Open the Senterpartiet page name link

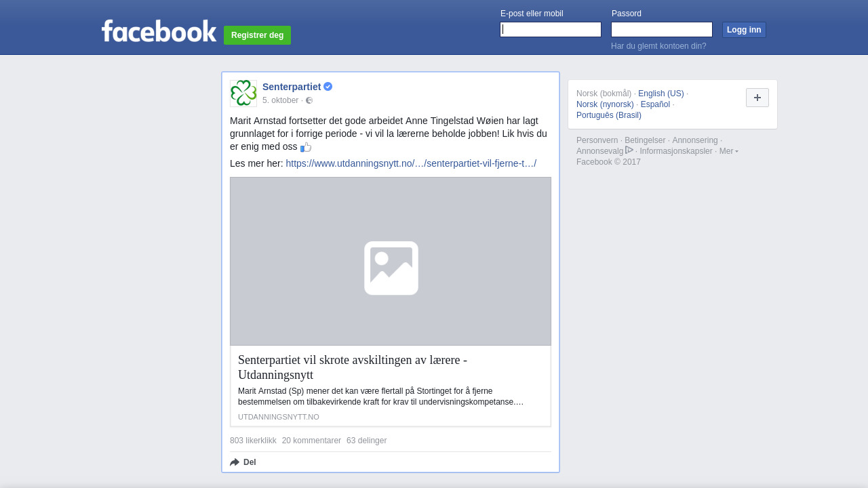tap(292, 87)
